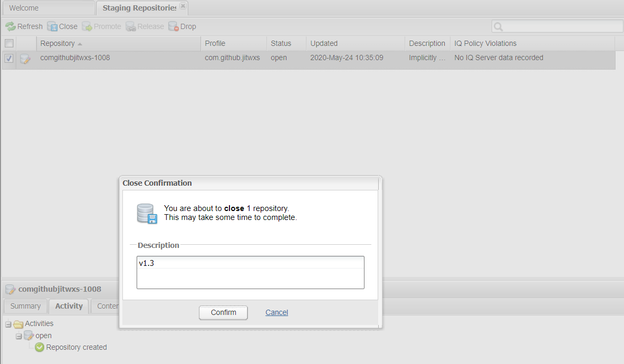Image resolution: width=624 pixels, height=364 pixels.
Task: Close the Staging Repositories tab
Action: (183, 6)
